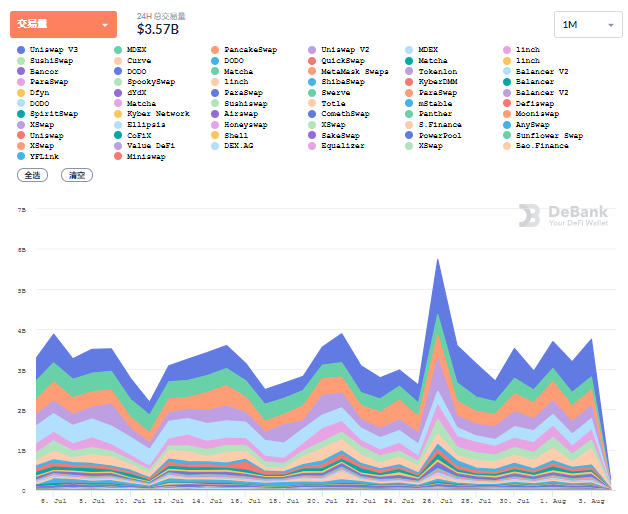Click the Tokenlon legend color dot

point(409,71)
